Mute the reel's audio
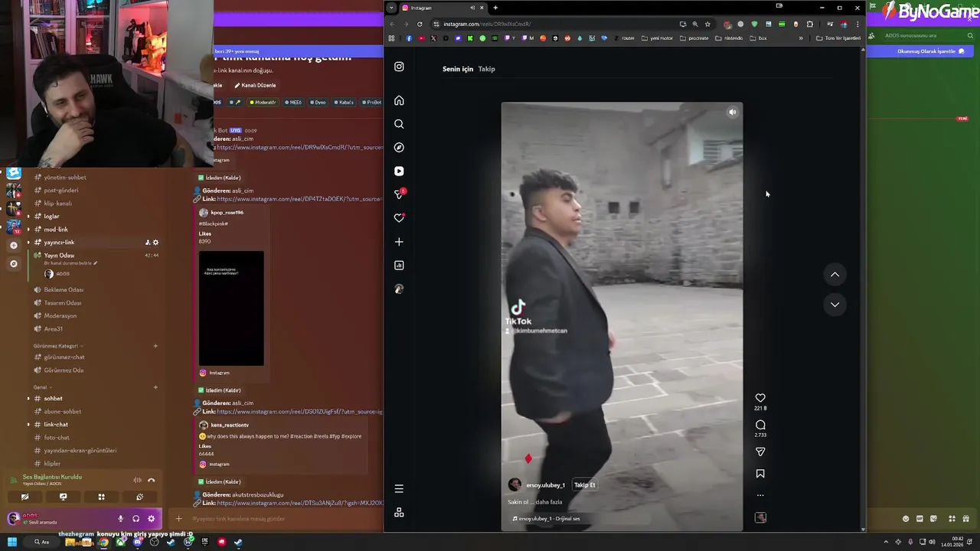Screen dimensions: 980x551 [732, 112]
